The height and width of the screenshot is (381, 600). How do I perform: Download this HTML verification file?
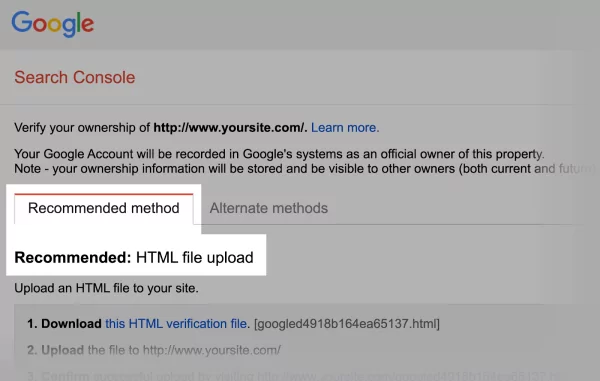click(176, 324)
